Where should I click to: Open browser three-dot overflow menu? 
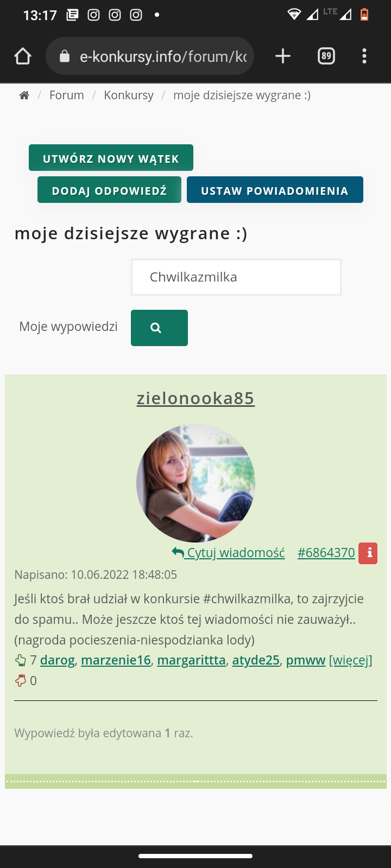(364, 56)
